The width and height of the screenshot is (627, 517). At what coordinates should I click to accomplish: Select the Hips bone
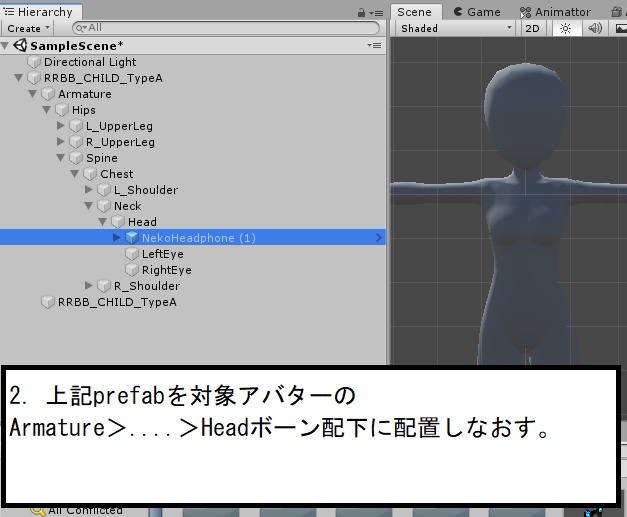pyautogui.click(x=84, y=110)
